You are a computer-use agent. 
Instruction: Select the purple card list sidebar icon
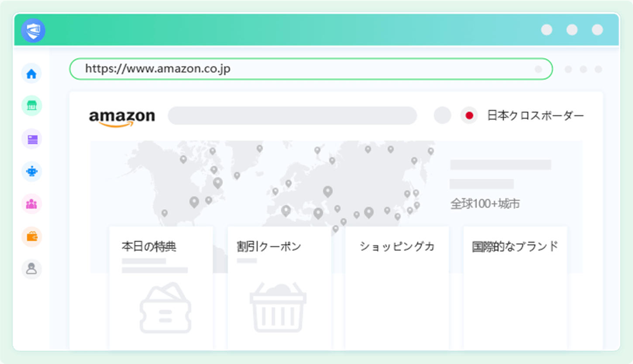point(31,139)
